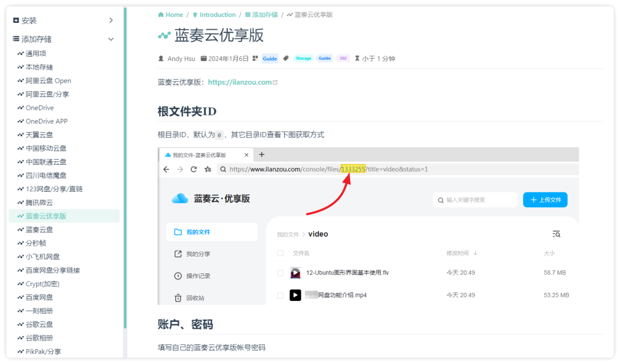
Task: Click the forward arrow in embedded browser
Action: [180, 169]
